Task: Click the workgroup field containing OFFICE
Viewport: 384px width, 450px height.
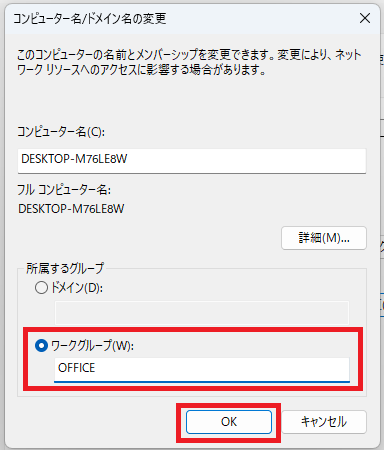Action: [202, 369]
